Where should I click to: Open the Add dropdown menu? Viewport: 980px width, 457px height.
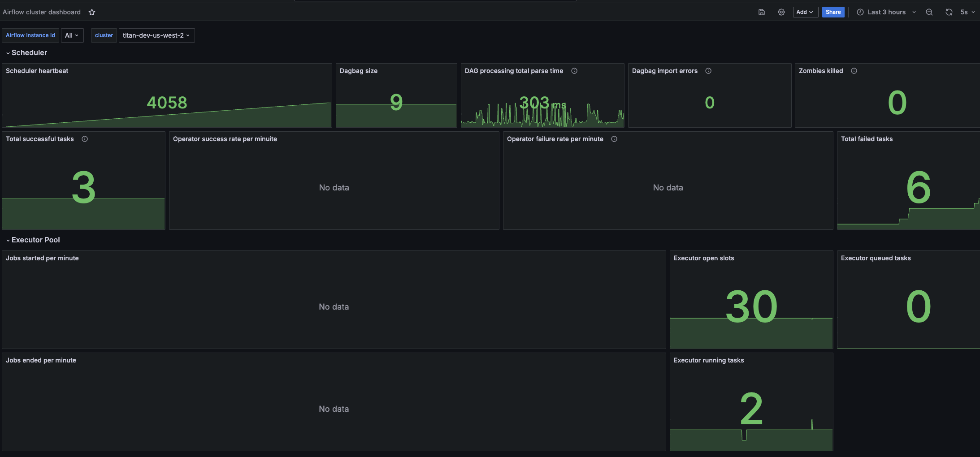[x=805, y=12]
